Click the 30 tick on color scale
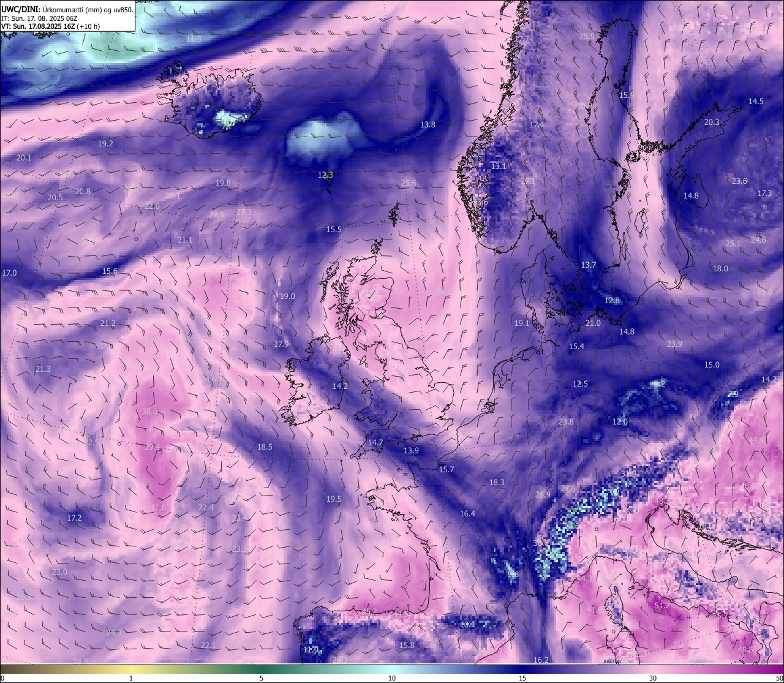 (x=653, y=678)
